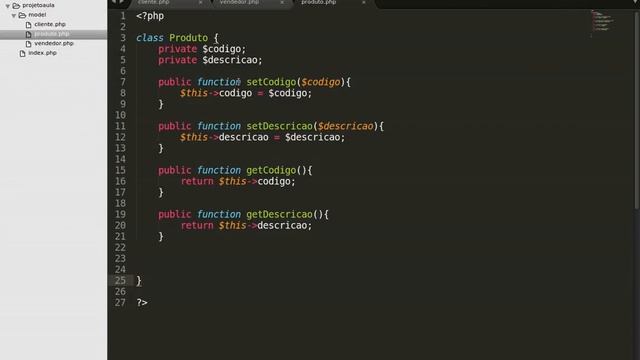Viewport: 640px width, 360px height.
Task: Click line number 25 in the gutter
Action: 120,281
